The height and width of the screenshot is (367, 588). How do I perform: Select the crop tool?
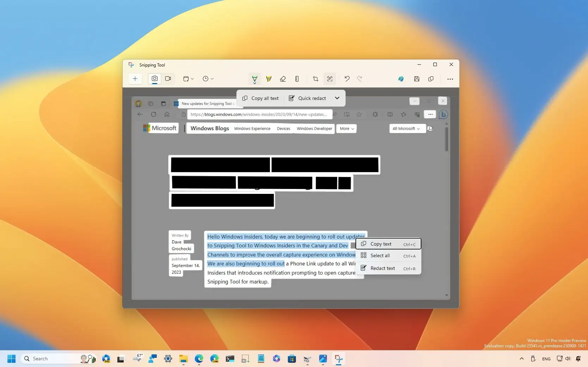(315, 79)
